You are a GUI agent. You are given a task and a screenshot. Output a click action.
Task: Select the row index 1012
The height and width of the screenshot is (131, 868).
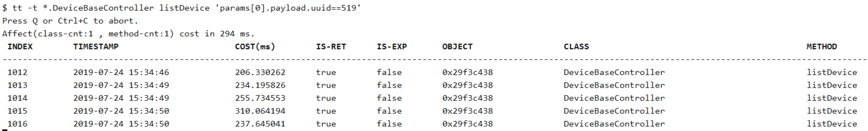pos(17,72)
